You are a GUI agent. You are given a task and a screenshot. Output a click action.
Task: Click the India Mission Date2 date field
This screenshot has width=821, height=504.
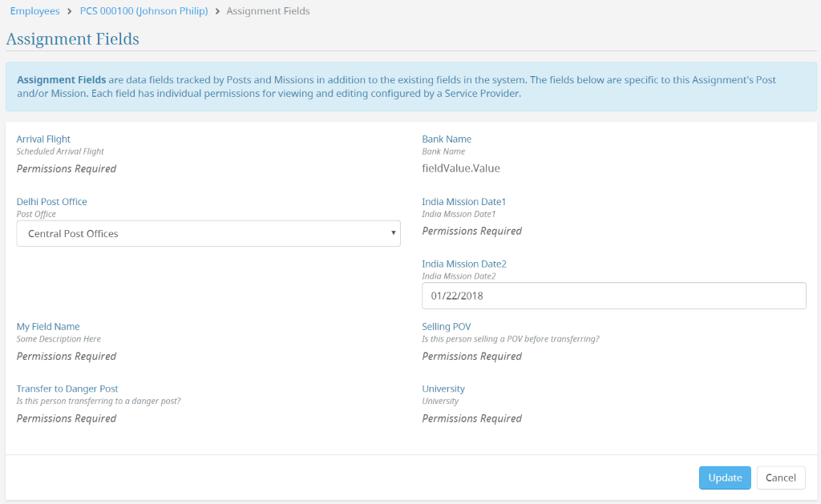click(613, 296)
